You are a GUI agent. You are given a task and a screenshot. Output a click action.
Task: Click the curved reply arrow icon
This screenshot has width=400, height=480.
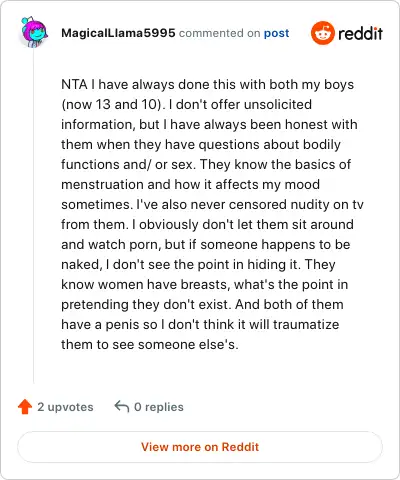tap(122, 407)
